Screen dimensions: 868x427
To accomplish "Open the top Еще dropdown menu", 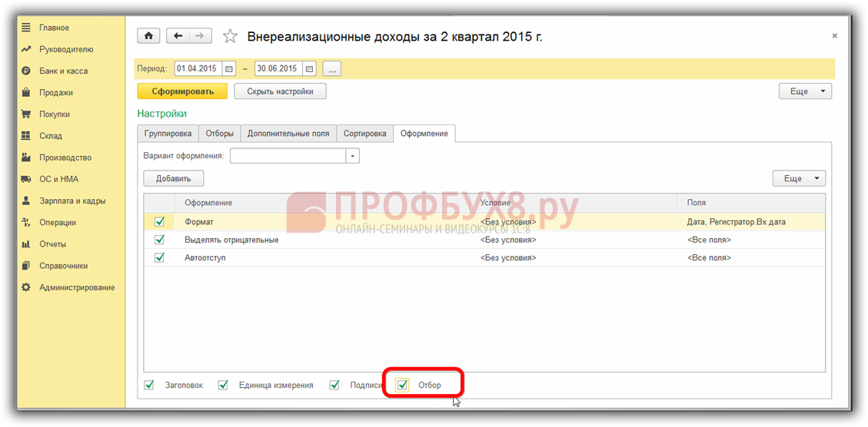I will pyautogui.click(x=805, y=91).
